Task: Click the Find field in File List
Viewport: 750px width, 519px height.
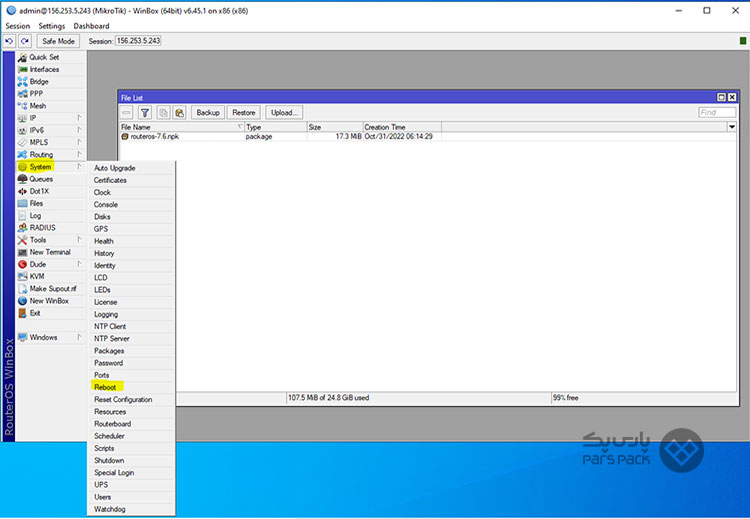Action: [717, 112]
